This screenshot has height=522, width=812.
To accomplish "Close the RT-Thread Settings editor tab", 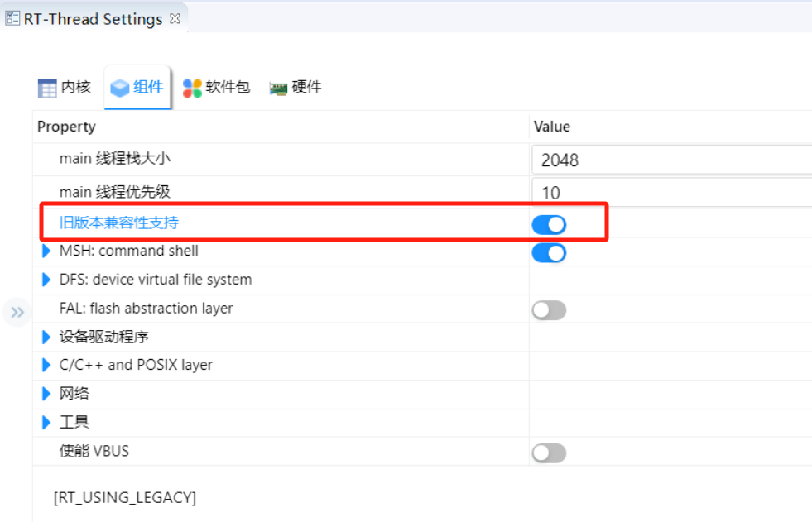I will (x=175, y=19).
